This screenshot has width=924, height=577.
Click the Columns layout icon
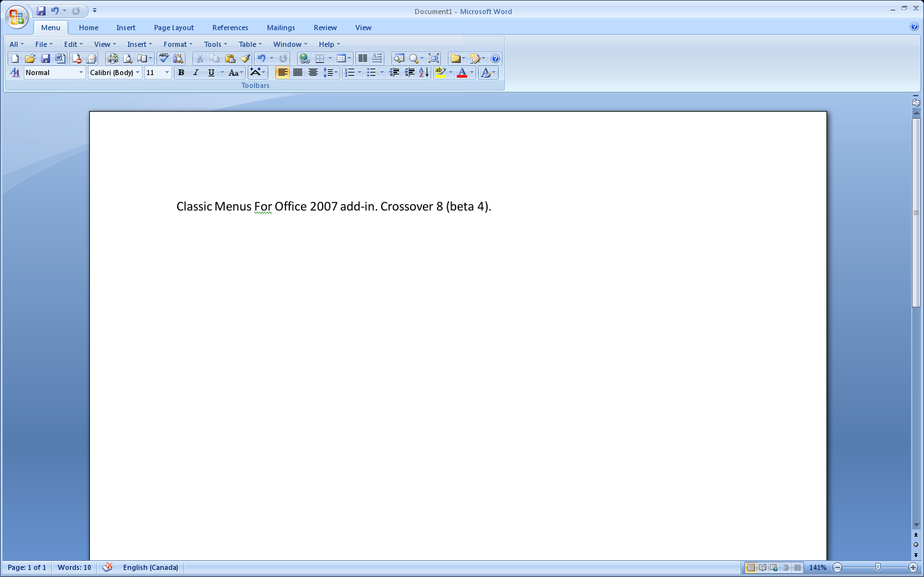[363, 58]
